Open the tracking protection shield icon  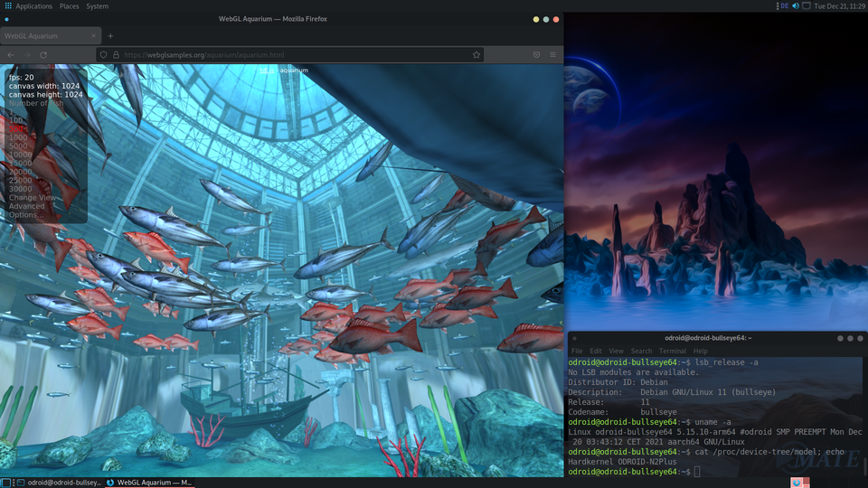click(x=103, y=55)
